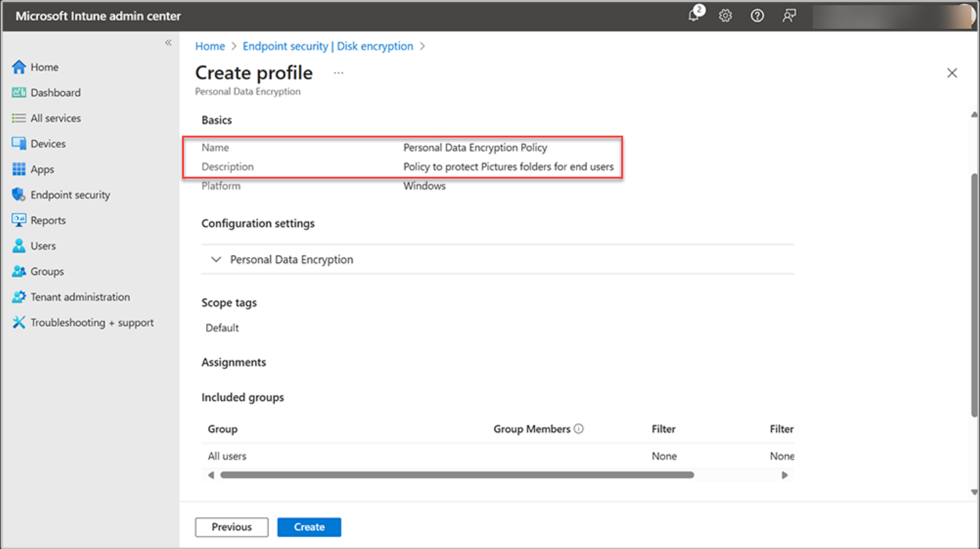Open the settings gear icon
The image size is (980, 549).
(x=726, y=16)
